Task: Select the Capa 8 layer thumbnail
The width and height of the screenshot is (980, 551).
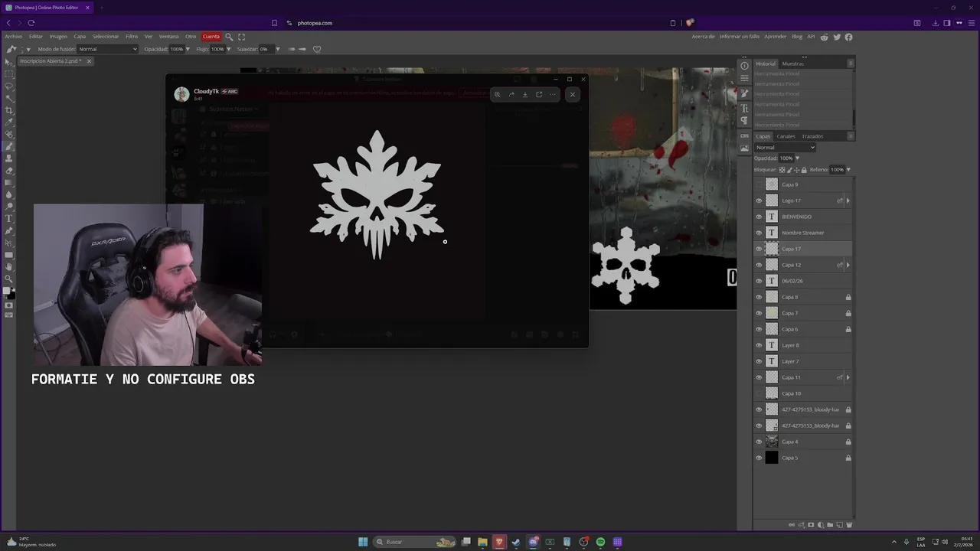Action: tap(772, 297)
